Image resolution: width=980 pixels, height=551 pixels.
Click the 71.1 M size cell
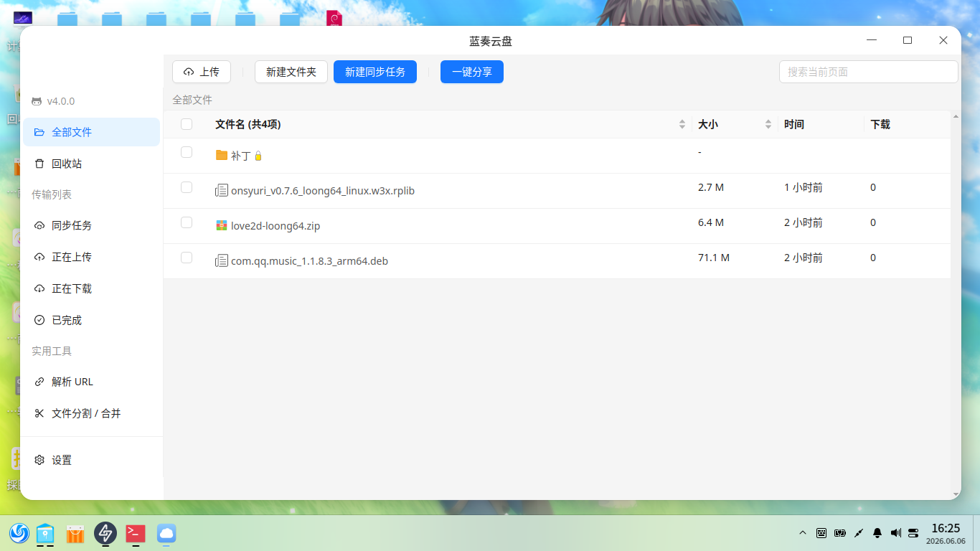(x=714, y=258)
